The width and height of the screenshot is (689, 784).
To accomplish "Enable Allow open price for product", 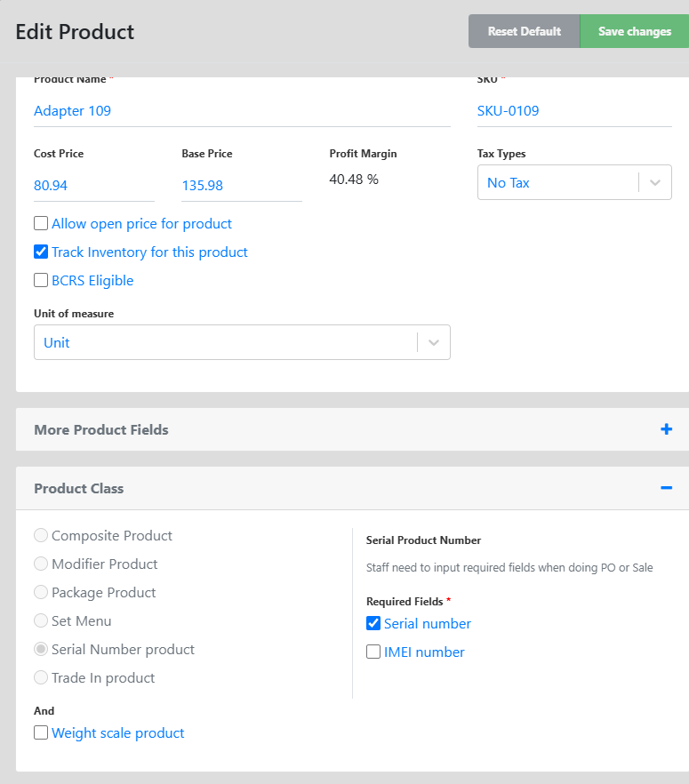I will 41,223.
